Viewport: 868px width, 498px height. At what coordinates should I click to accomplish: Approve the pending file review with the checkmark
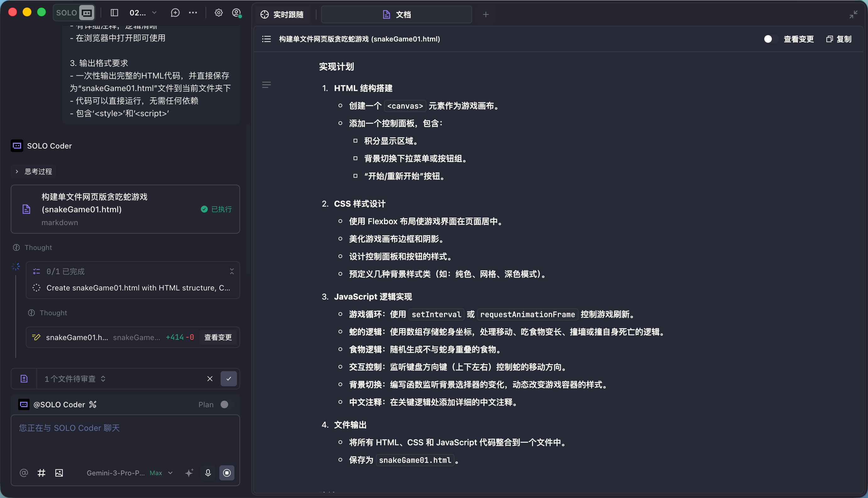pyautogui.click(x=229, y=379)
